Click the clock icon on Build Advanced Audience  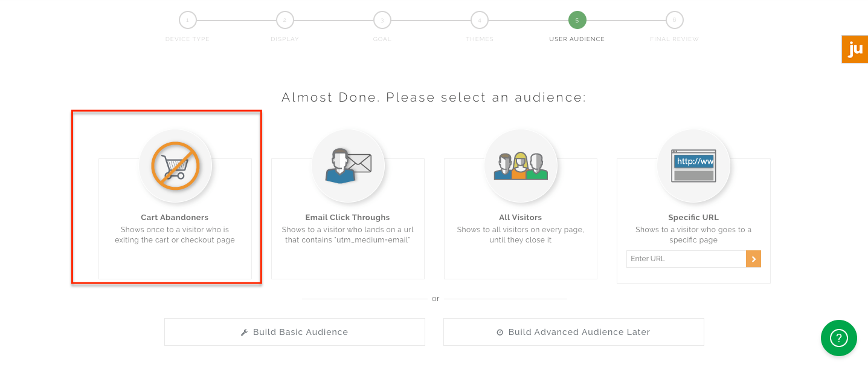click(x=500, y=333)
